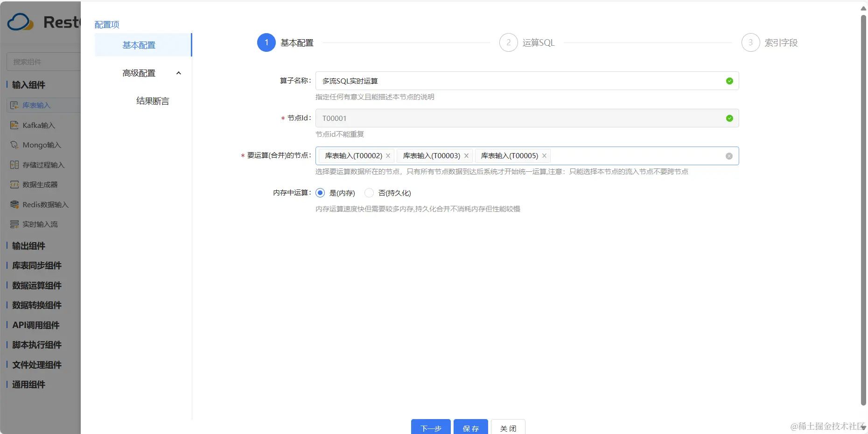Click the 存储过程输入 list item
868x434 pixels.
click(x=44, y=165)
